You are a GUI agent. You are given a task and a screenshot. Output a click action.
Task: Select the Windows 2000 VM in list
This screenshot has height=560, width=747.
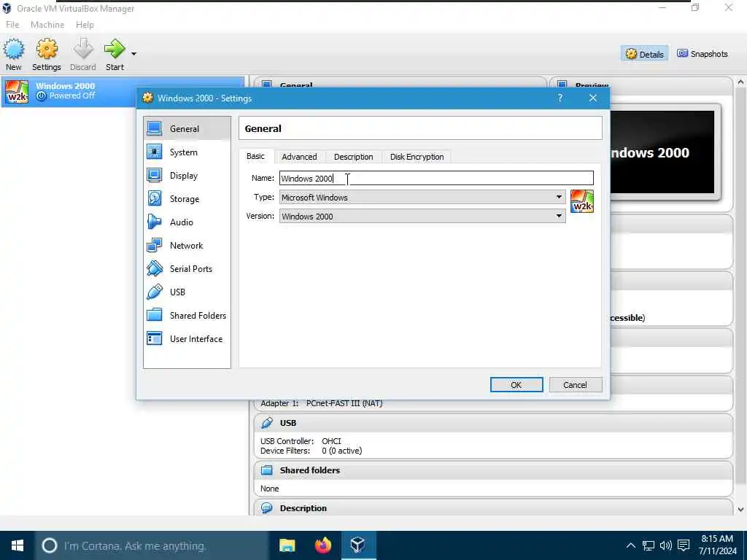click(x=123, y=91)
